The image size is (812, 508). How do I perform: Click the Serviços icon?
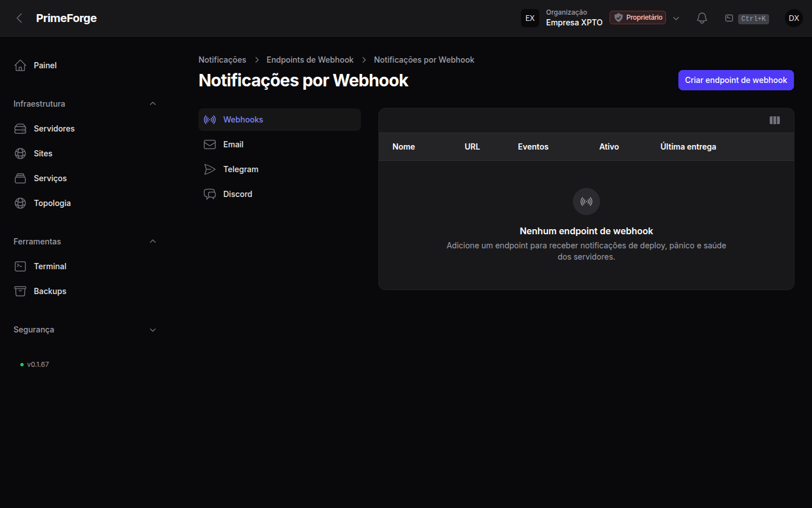(20, 178)
